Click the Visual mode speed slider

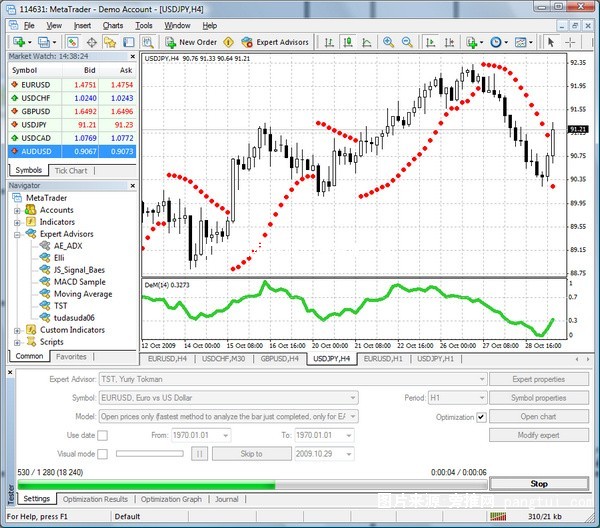coord(150,453)
